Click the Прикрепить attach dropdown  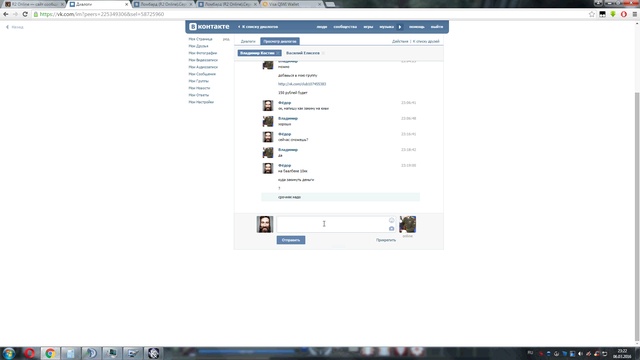(386, 240)
